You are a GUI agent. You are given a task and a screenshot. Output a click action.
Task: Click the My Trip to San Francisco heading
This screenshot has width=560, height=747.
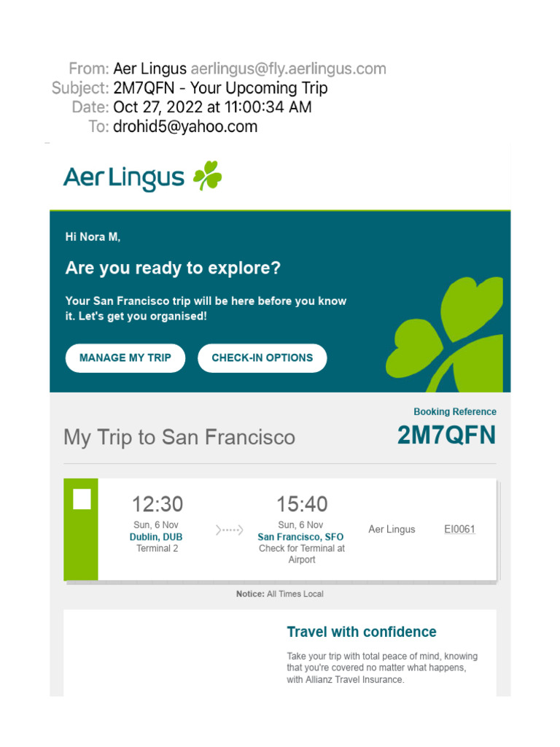coord(179,437)
